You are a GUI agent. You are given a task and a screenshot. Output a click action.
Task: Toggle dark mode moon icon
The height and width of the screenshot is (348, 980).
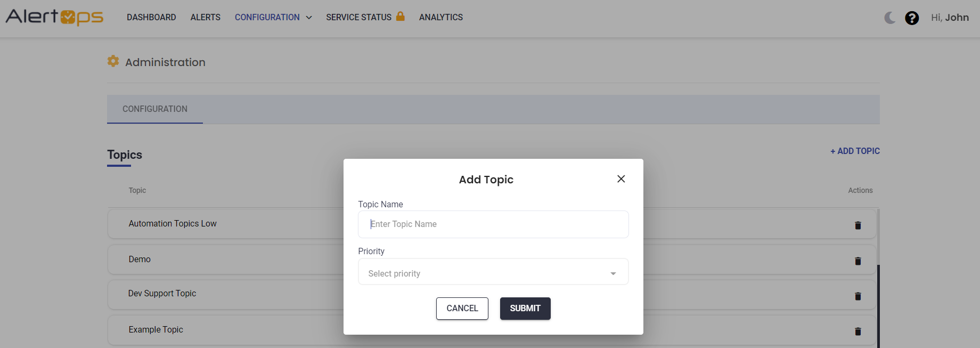tap(889, 18)
